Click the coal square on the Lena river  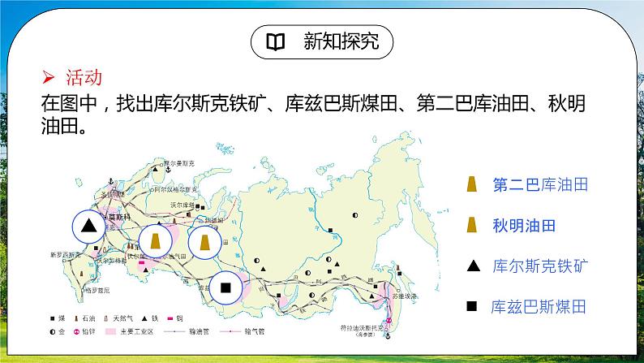(x=330, y=230)
